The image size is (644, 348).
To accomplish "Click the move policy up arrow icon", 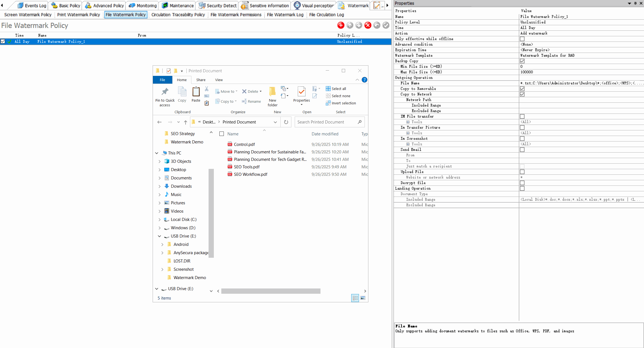I will (350, 25).
